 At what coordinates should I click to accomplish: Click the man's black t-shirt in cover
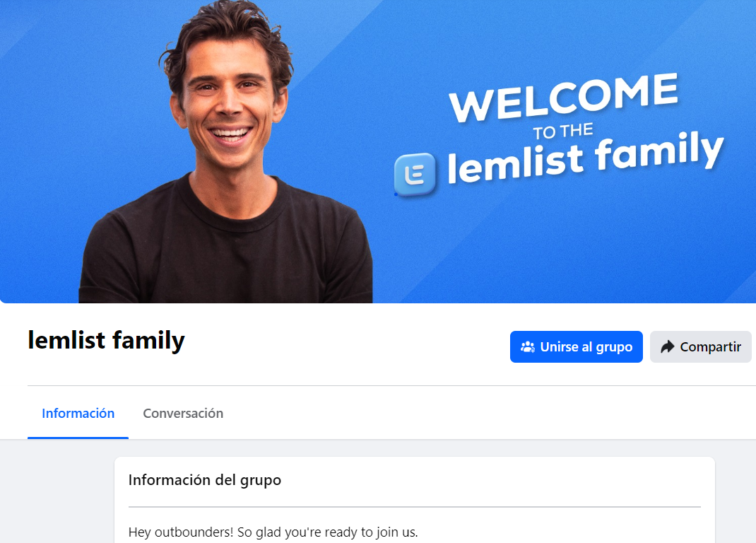(227, 251)
